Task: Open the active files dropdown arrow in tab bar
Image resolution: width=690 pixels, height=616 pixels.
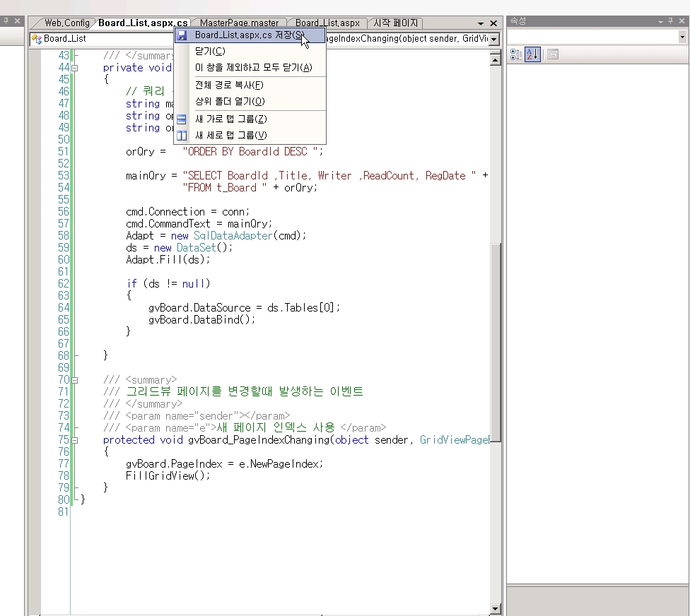Action: (x=481, y=23)
